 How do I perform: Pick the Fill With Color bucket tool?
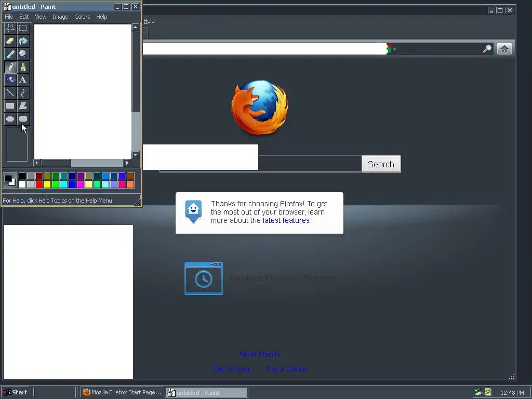tap(23, 41)
